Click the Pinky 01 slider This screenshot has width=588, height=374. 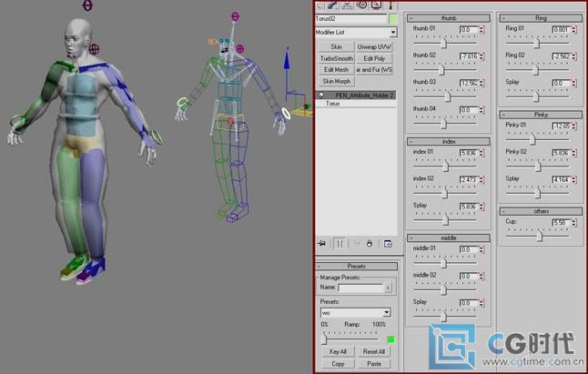point(532,139)
